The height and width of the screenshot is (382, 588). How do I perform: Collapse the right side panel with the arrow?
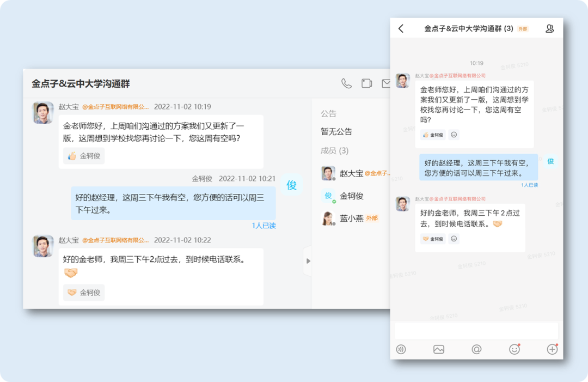coord(308,261)
